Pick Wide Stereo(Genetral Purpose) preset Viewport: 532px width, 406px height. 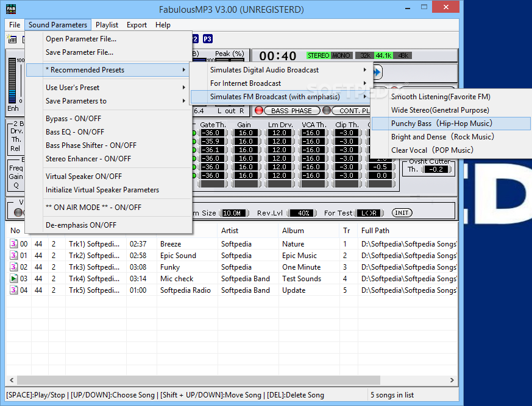point(451,110)
